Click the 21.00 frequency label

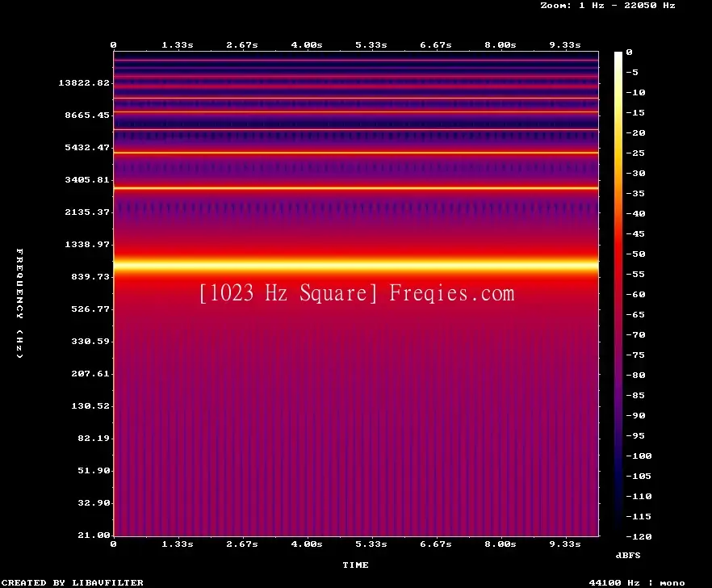click(94, 535)
